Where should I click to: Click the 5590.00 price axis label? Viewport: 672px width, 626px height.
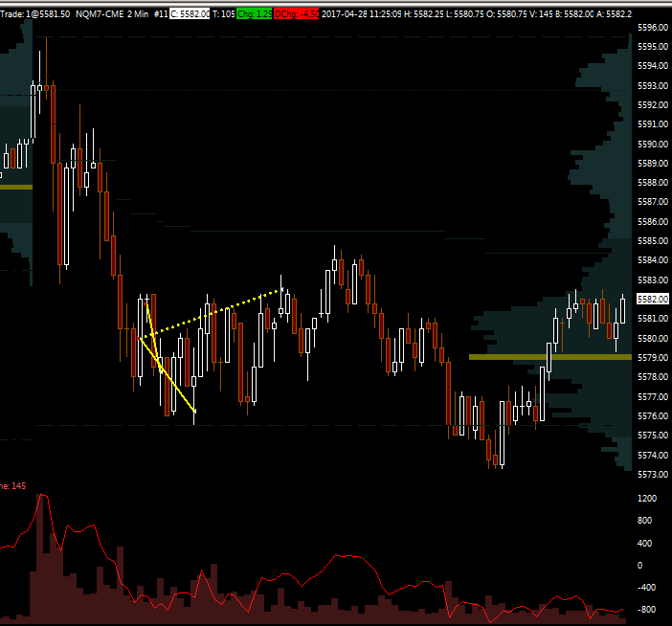(x=653, y=144)
